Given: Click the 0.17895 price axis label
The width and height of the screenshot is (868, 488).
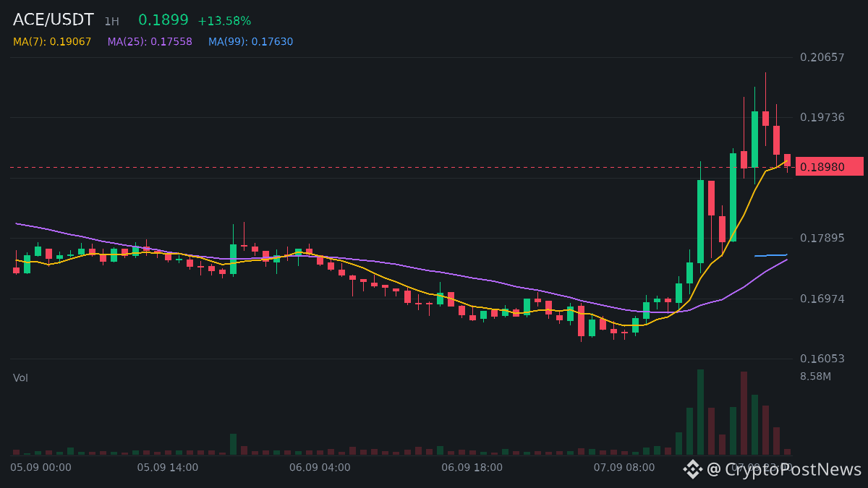Looking at the screenshot, I should point(822,238).
